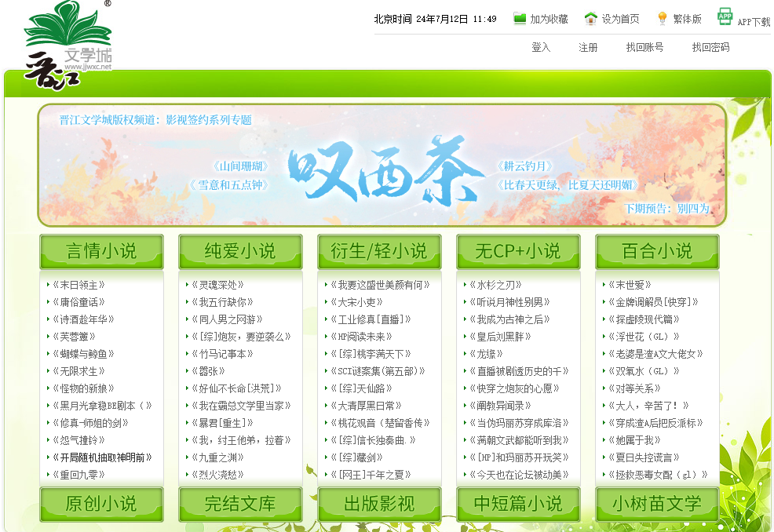774x532 pixels.
Task: Open the novel 《末日领主》
Action: pos(79,285)
